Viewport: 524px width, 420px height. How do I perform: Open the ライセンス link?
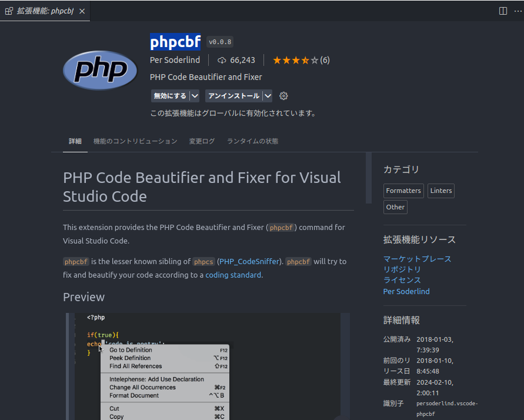click(402, 281)
